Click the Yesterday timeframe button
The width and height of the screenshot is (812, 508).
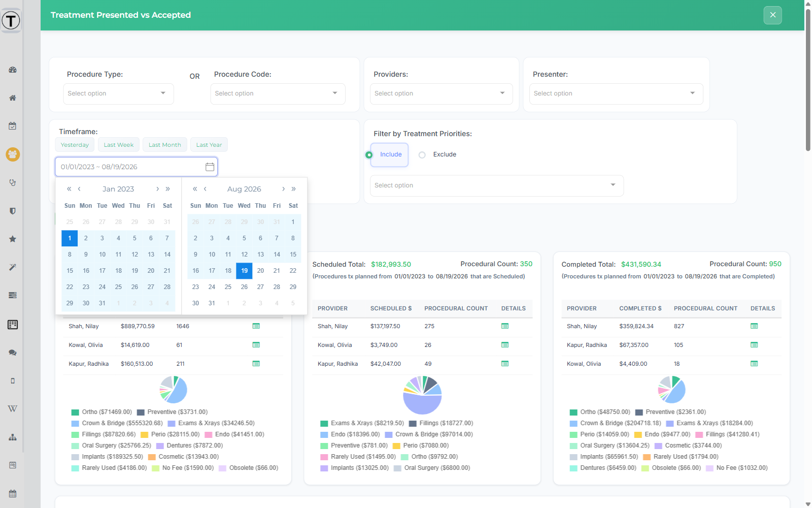pyautogui.click(x=75, y=145)
